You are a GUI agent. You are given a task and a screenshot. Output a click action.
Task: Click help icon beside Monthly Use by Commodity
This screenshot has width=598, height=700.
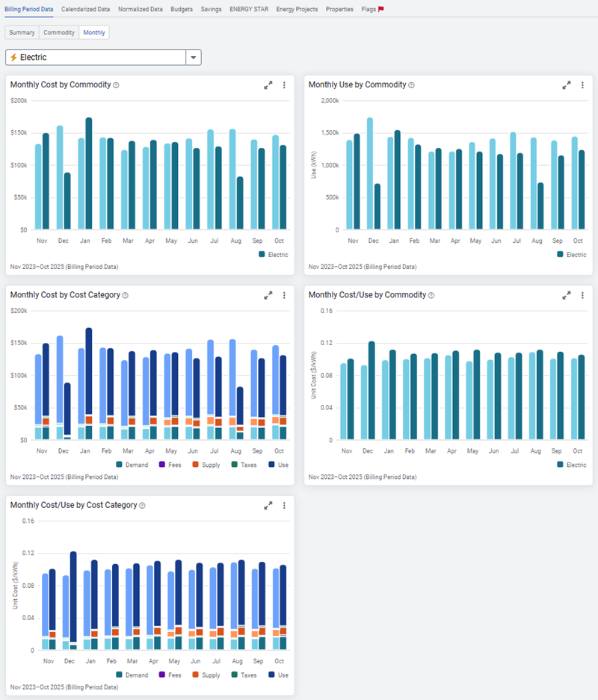pos(411,85)
